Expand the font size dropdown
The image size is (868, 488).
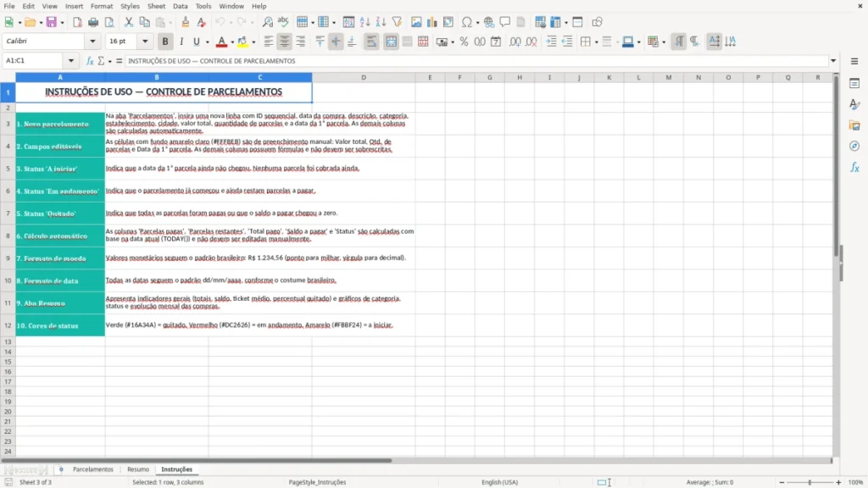145,41
